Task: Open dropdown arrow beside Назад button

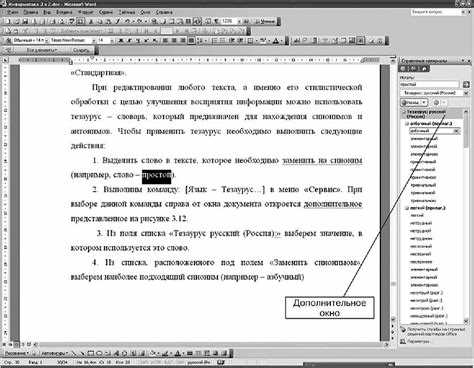Action: (424, 102)
